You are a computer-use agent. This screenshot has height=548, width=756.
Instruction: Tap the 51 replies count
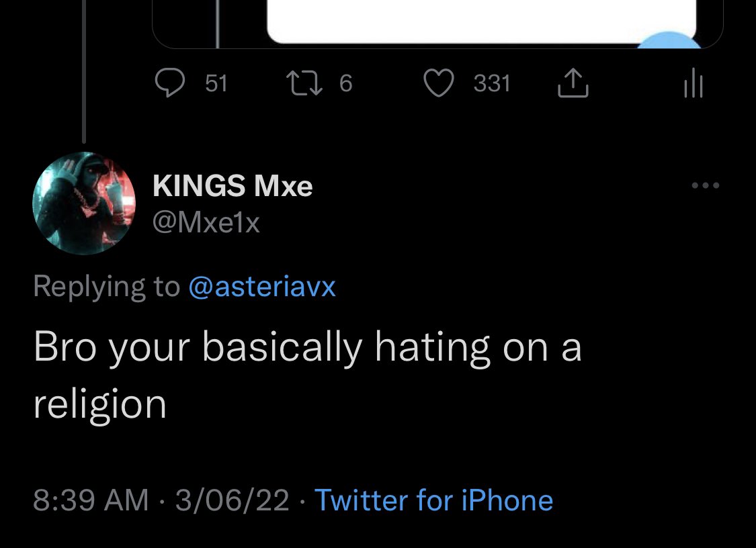[216, 83]
